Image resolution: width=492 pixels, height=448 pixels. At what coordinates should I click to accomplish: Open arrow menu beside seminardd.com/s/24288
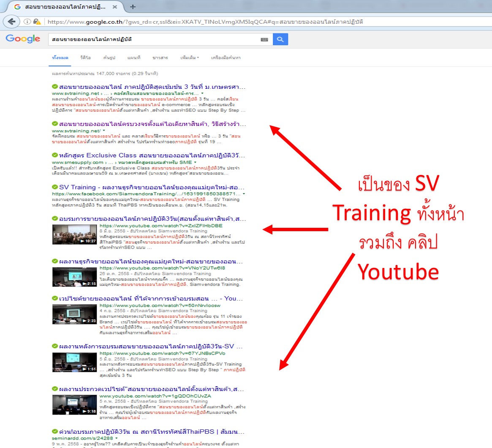[x=117, y=438]
